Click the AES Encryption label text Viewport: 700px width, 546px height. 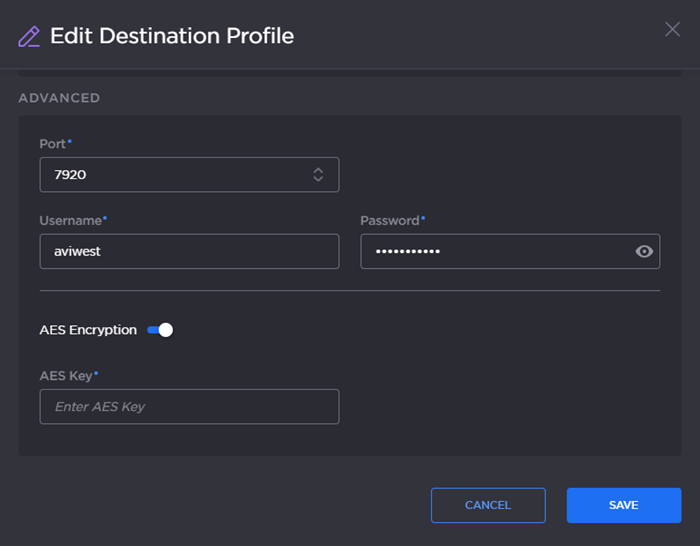(88, 330)
